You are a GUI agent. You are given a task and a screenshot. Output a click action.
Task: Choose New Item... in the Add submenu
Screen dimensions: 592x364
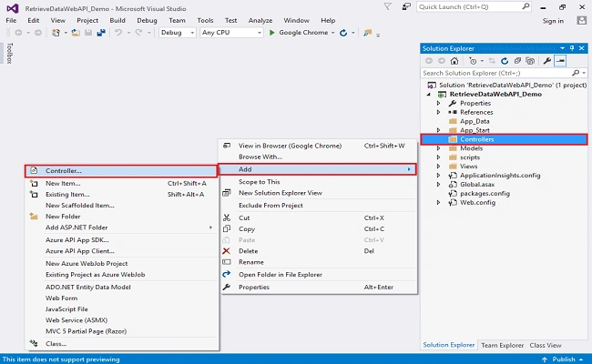(x=121, y=183)
